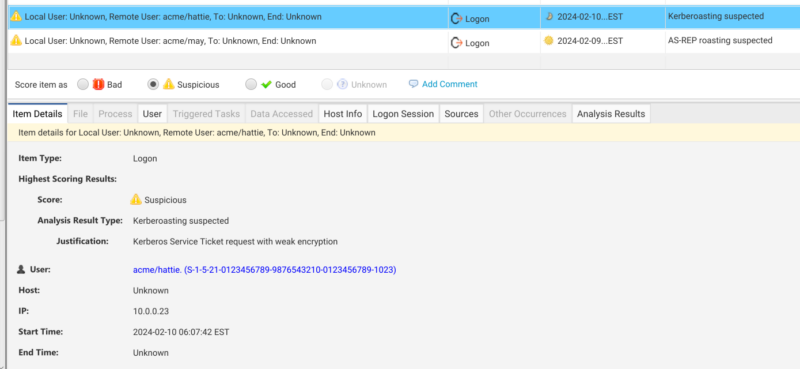Click the person icon beside the User label
800x369 pixels.
pyautogui.click(x=21, y=269)
